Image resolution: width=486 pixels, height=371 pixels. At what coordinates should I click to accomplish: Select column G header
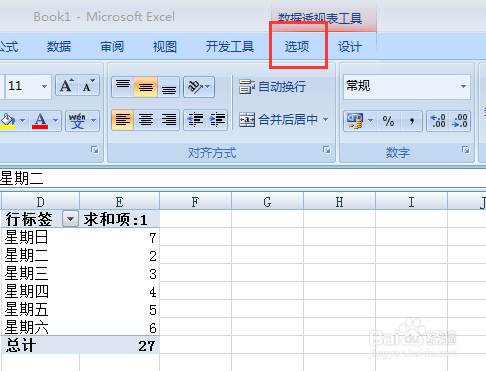(267, 202)
